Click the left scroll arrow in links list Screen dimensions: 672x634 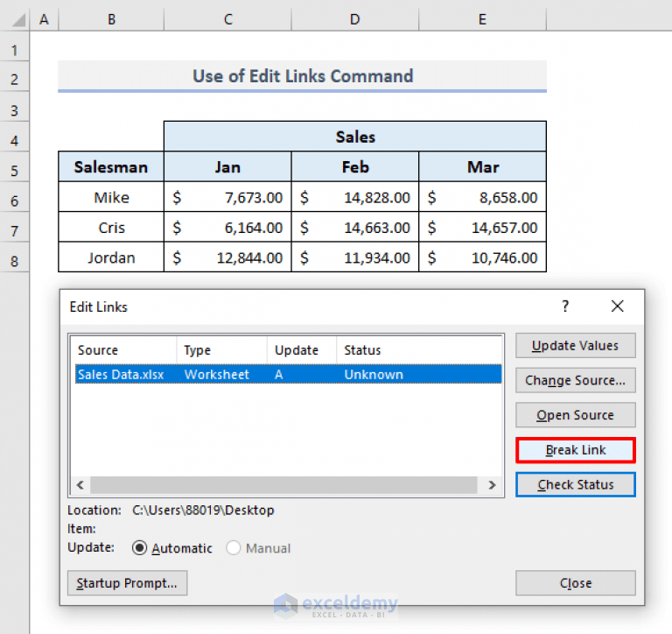(80, 485)
